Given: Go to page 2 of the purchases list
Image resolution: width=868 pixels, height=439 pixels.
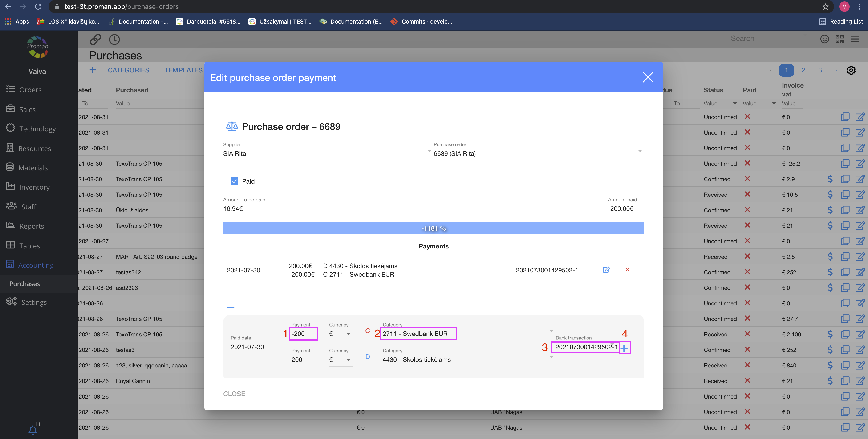Looking at the screenshot, I should click(x=803, y=70).
